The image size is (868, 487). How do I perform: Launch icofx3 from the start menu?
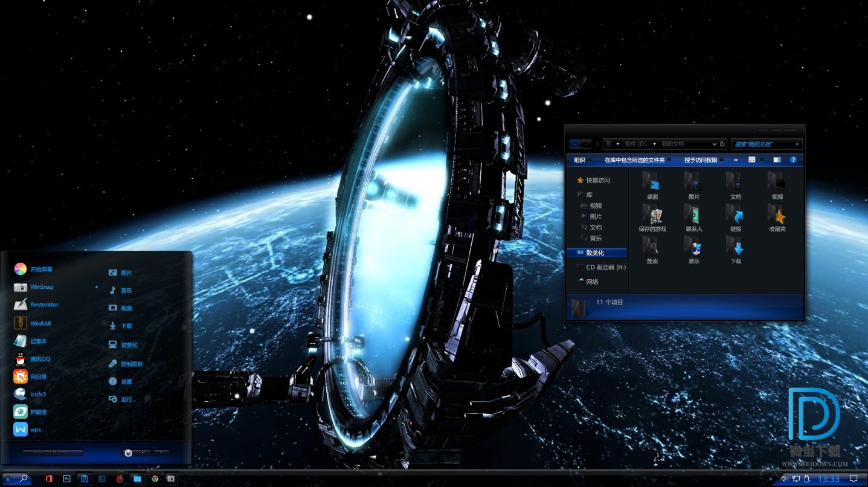coord(30,395)
